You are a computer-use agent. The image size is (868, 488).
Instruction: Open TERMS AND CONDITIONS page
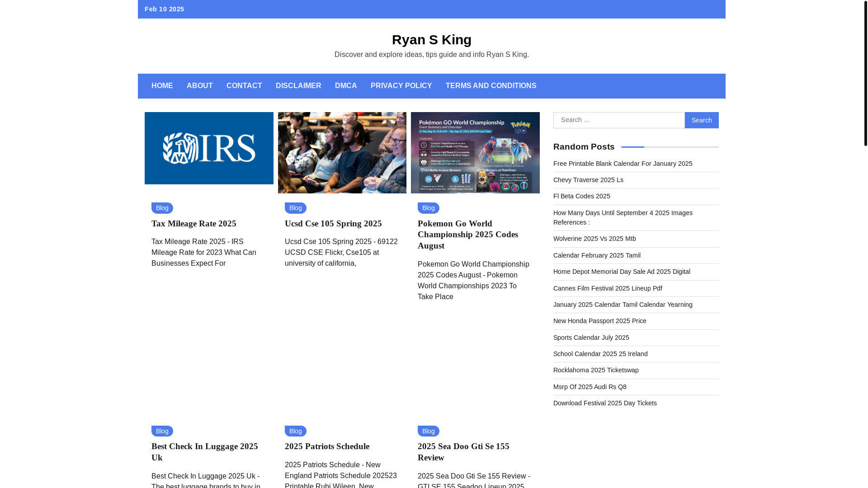(x=491, y=86)
